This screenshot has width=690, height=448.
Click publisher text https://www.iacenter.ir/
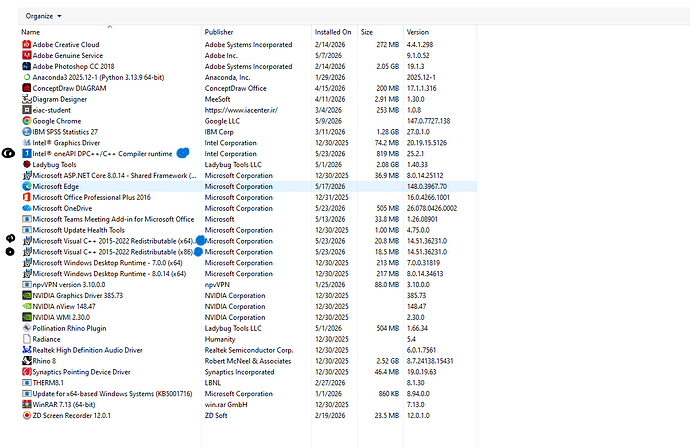click(x=241, y=110)
